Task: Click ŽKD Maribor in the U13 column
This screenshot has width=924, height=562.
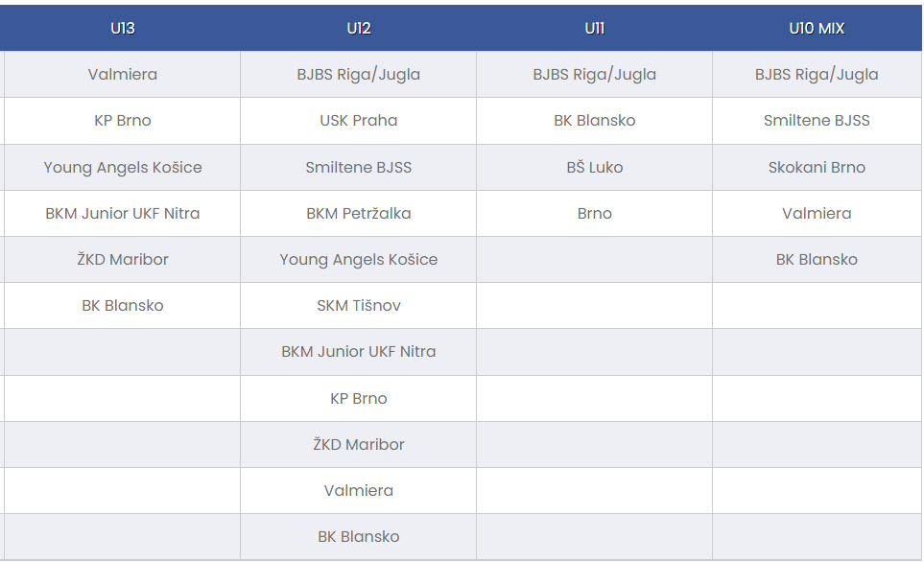Action: (x=123, y=259)
